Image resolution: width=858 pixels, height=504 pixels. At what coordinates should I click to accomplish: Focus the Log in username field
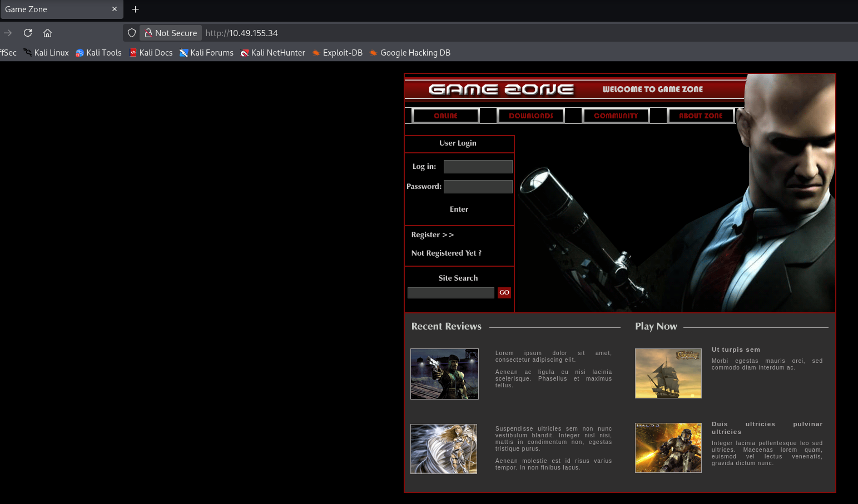pyautogui.click(x=478, y=167)
